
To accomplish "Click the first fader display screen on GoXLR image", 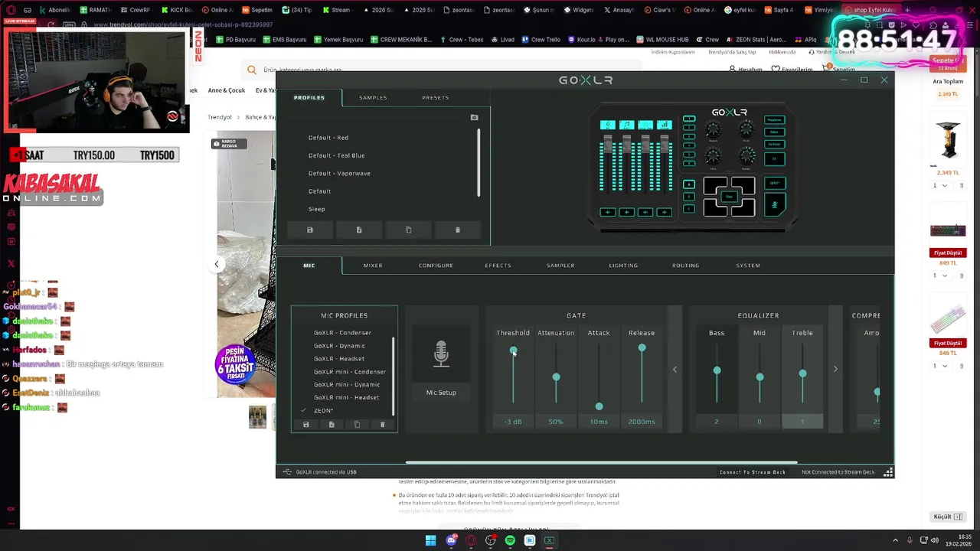I will (x=608, y=125).
